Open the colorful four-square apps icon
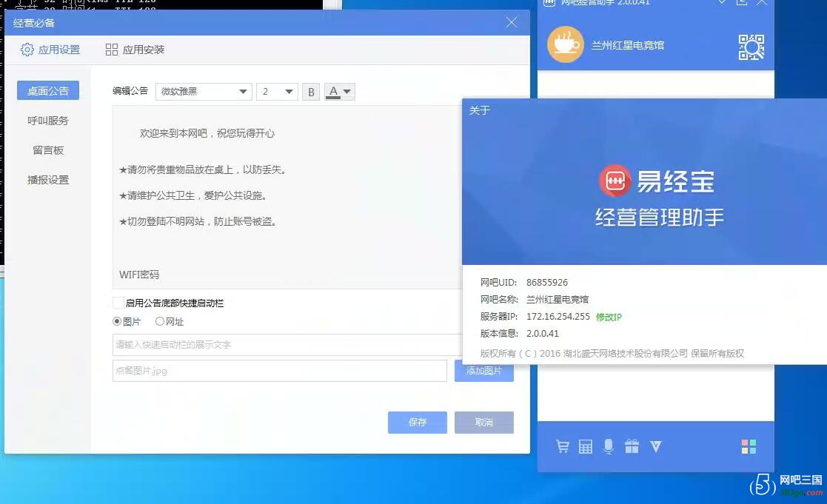The height and width of the screenshot is (504, 827). click(749, 446)
